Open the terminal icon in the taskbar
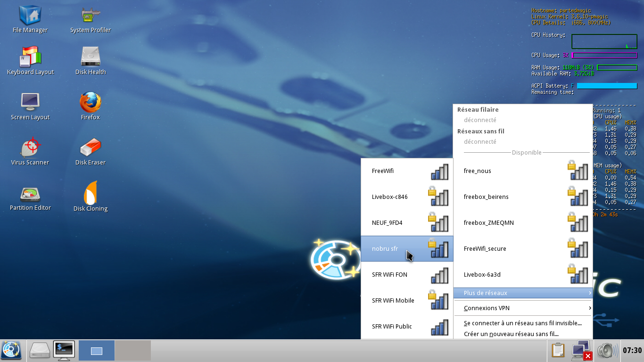The height and width of the screenshot is (362, 644). pyautogui.click(x=64, y=351)
